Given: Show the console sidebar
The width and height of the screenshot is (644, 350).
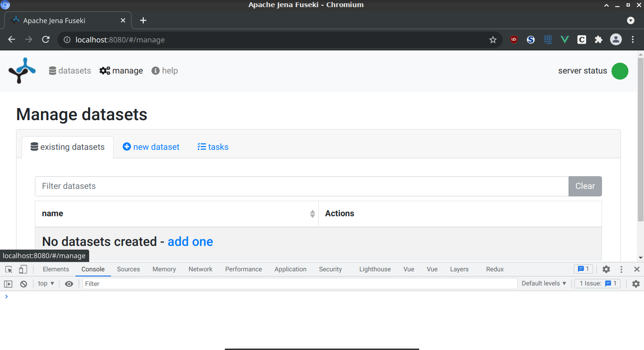Looking at the screenshot, I should (x=8, y=284).
